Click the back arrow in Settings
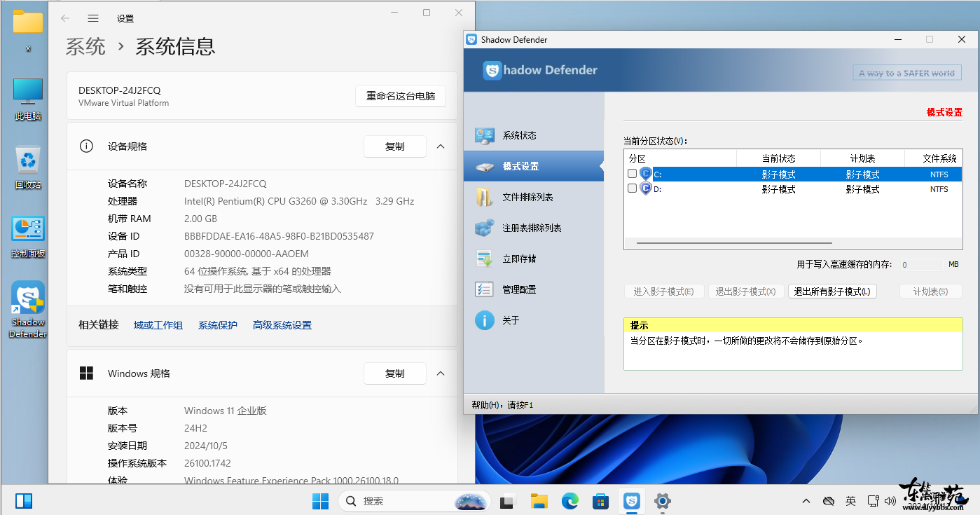The image size is (980, 515). pyautogui.click(x=65, y=18)
